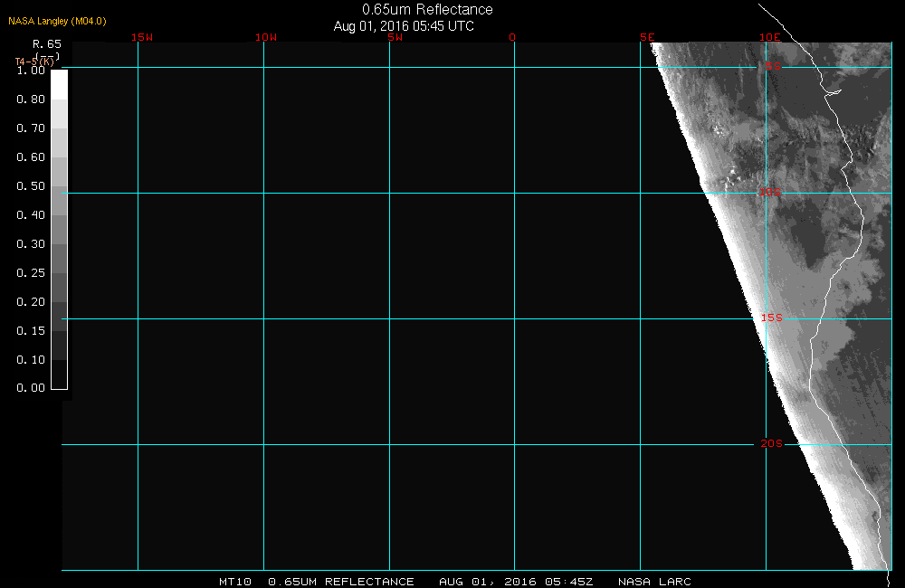
Task: Click the 20S latitude label
Action: pos(770,443)
